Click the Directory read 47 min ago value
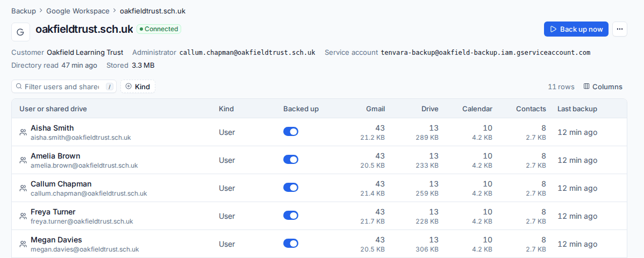This screenshot has height=258, width=644. pos(79,66)
